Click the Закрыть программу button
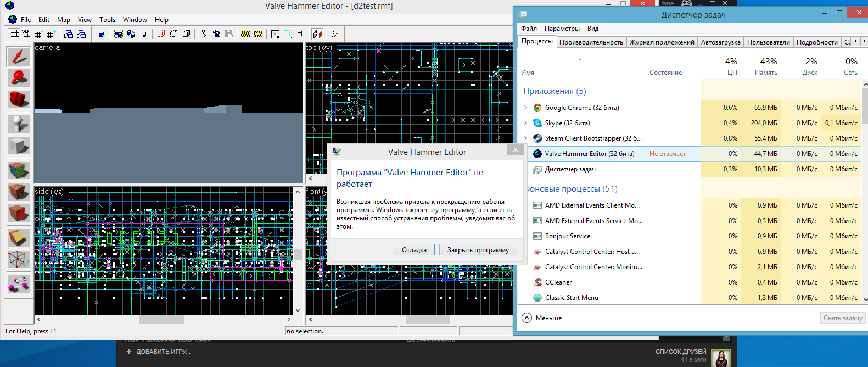868x367 pixels. coord(478,250)
